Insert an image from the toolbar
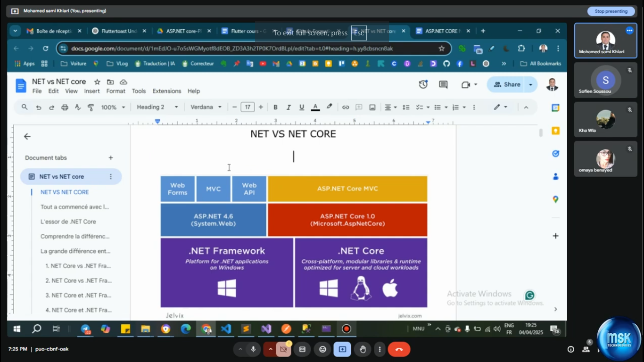644x362 pixels. point(372,107)
